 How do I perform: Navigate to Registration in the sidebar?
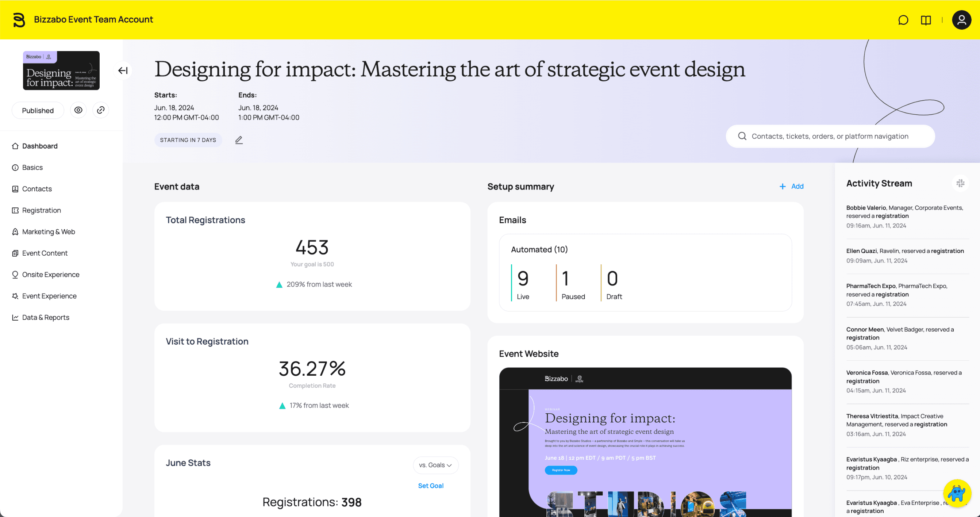[41, 210]
